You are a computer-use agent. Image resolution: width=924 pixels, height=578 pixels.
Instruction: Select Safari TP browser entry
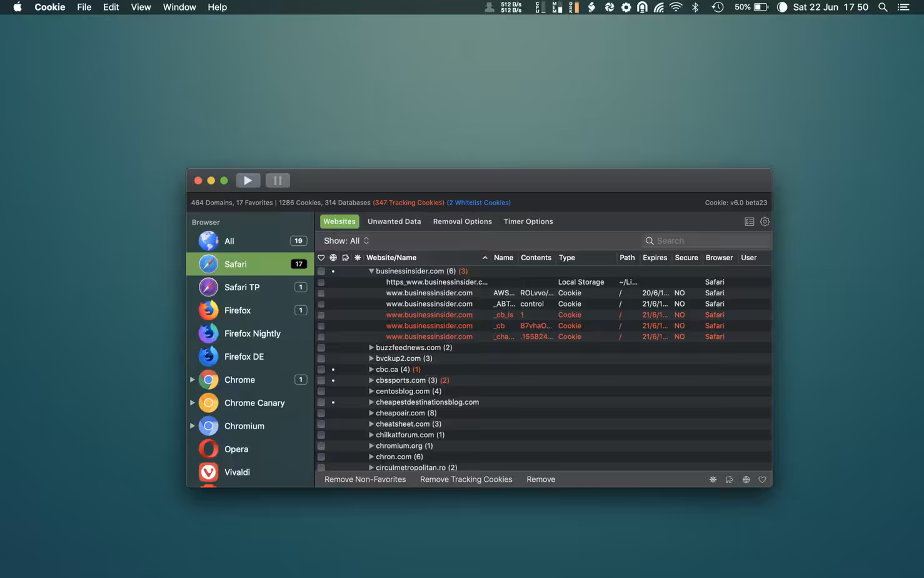pyautogui.click(x=250, y=287)
